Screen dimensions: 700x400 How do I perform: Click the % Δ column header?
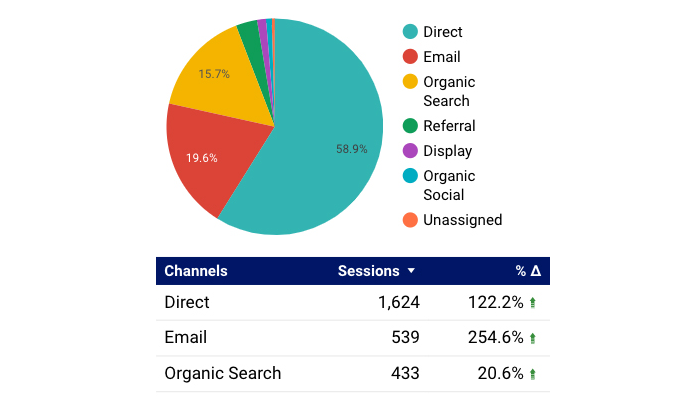tap(527, 271)
